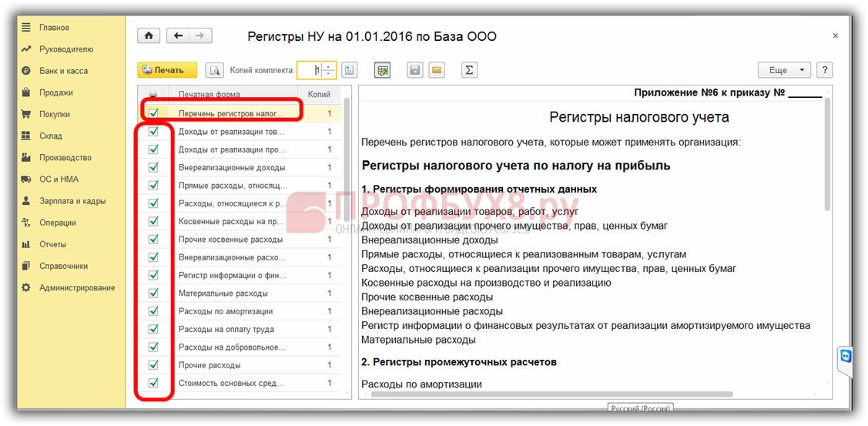Image resolution: width=868 pixels, height=426 pixels.
Task: Open help with the question mark button
Action: [824, 70]
